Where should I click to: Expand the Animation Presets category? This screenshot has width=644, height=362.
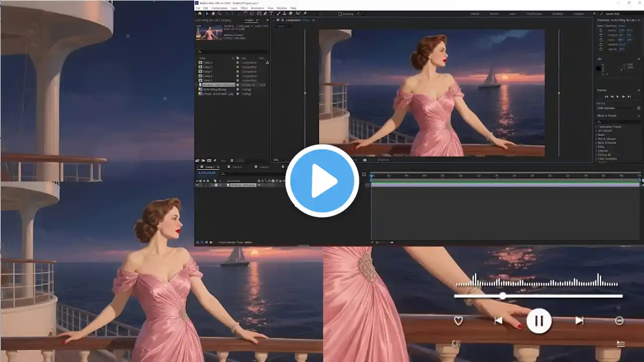click(597, 127)
